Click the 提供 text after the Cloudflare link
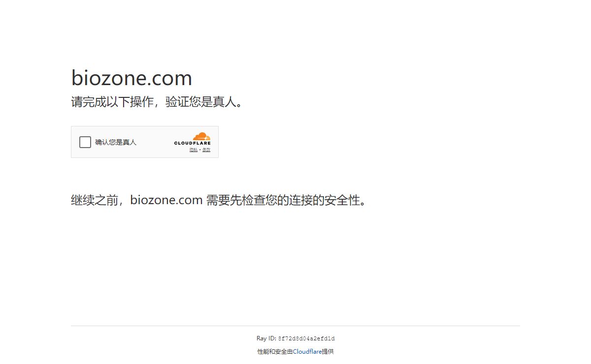 [x=328, y=351]
